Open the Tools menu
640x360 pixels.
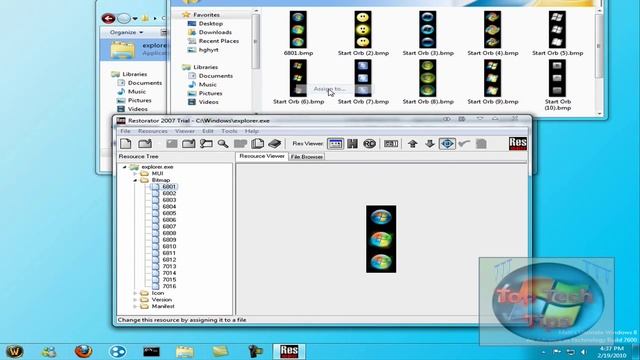pyautogui.click(x=229, y=131)
